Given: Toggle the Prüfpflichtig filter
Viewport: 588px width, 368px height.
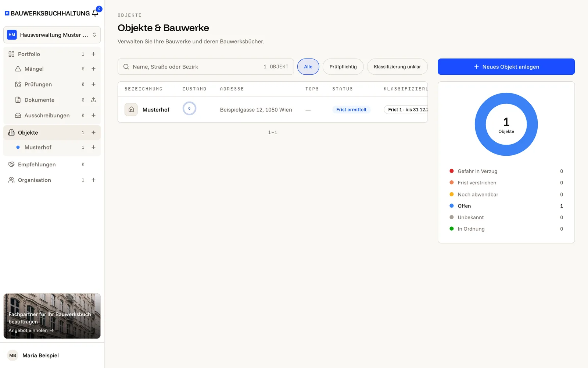Looking at the screenshot, I should pyautogui.click(x=343, y=67).
